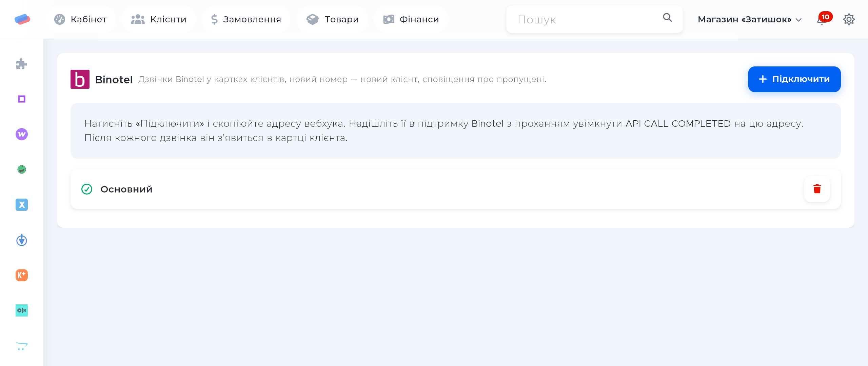868x366 pixels.
Task: Open the purple W integration icon
Action: click(x=22, y=134)
